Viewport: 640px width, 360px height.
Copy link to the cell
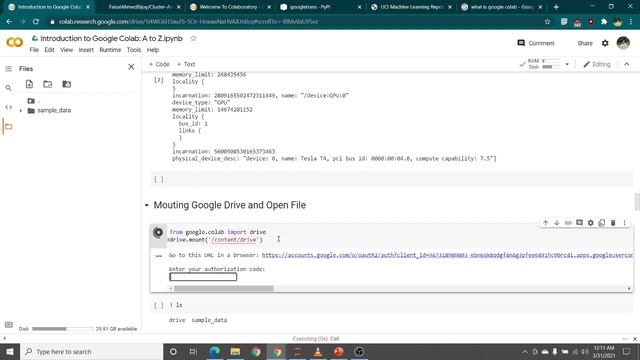(x=568, y=223)
